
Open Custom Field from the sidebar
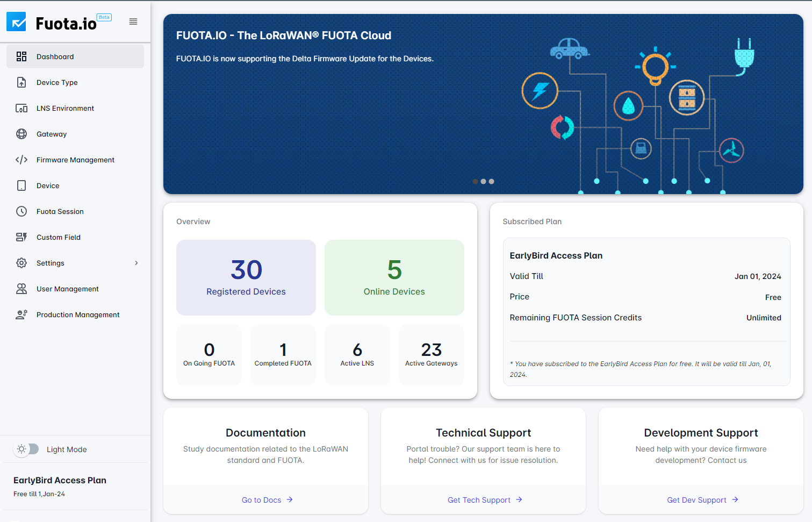75,237
